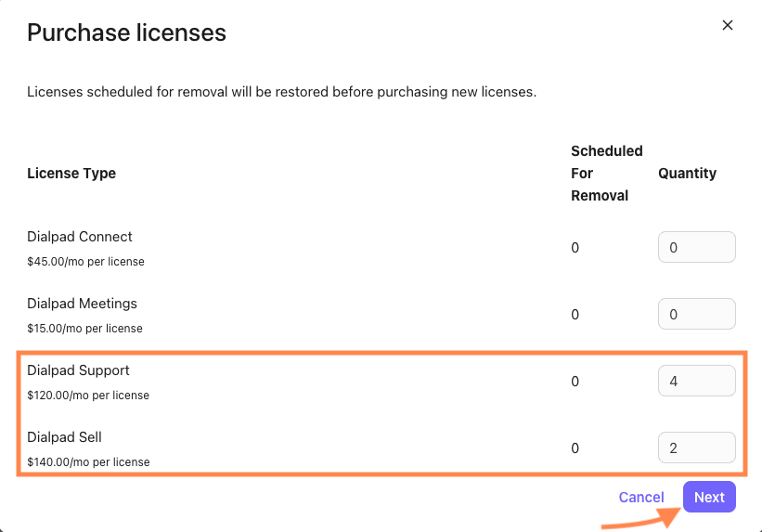Click the Next button
This screenshot has width=762, height=532.
pyautogui.click(x=709, y=497)
